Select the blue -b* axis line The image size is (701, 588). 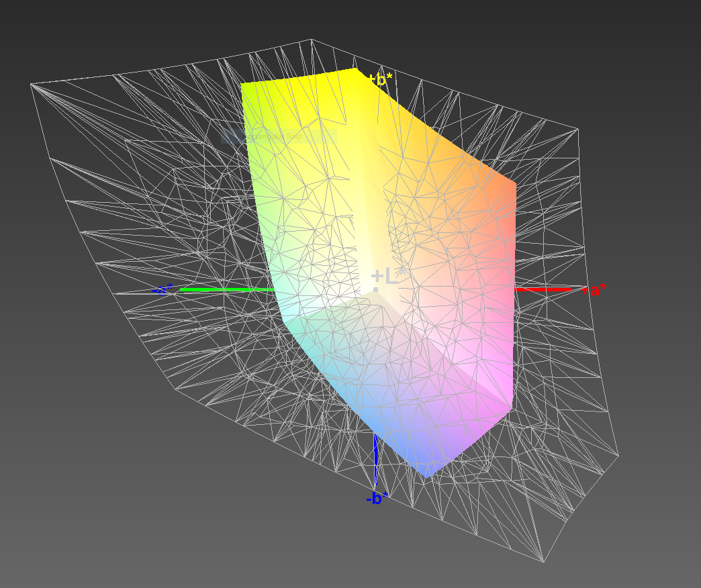(375, 459)
